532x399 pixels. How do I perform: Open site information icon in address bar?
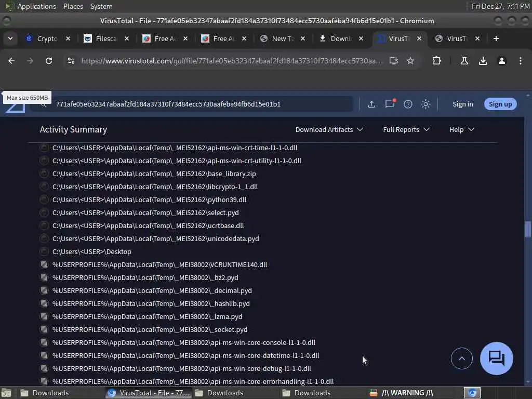(71, 61)
